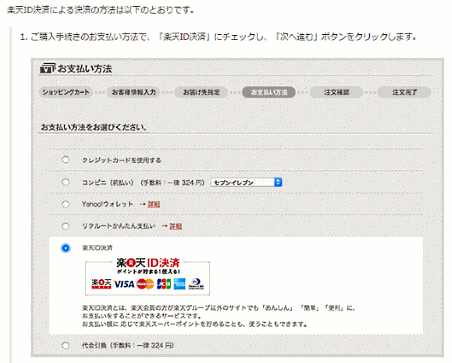Select the 楽天ID決済 radio button
The height and width of the screenshot is (363, 452).
click(x=66, y=248)
